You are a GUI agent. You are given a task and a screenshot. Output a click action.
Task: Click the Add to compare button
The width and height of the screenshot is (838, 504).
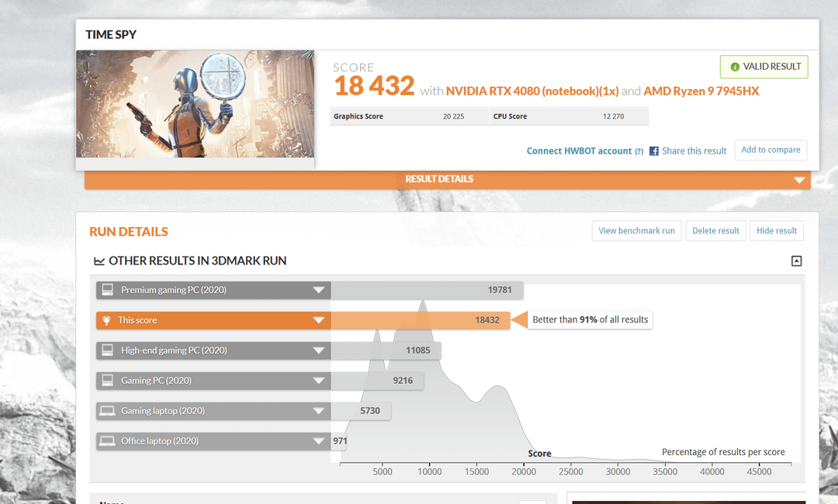(x=770, y=150)
